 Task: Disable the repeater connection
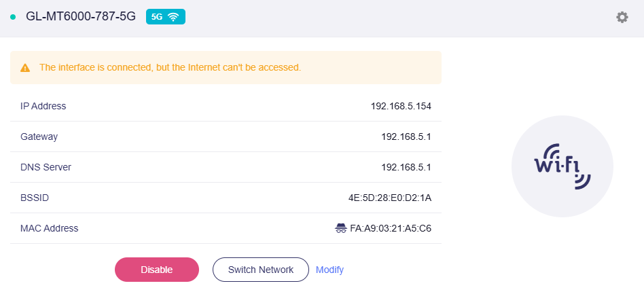click(157, 270)
